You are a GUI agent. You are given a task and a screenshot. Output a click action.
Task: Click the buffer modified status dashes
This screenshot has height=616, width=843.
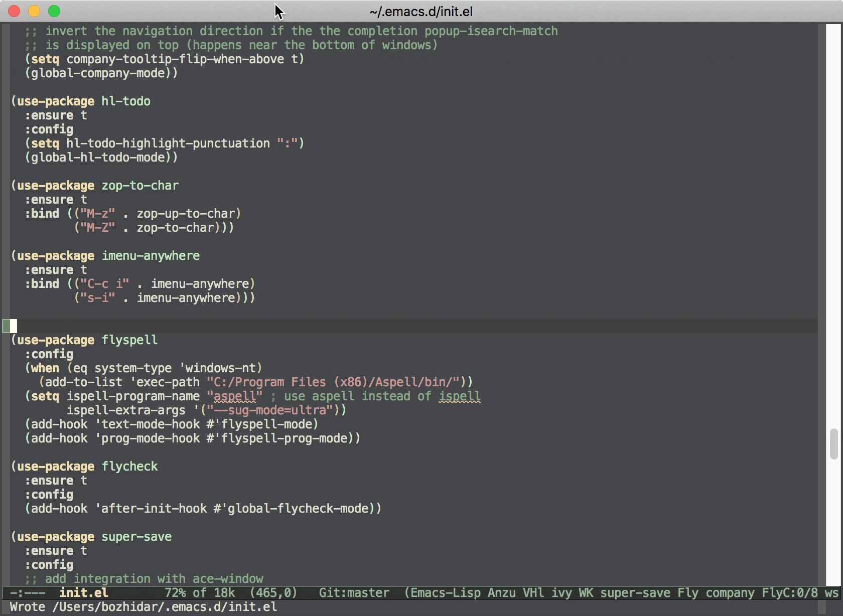click(x=27, y=593)
